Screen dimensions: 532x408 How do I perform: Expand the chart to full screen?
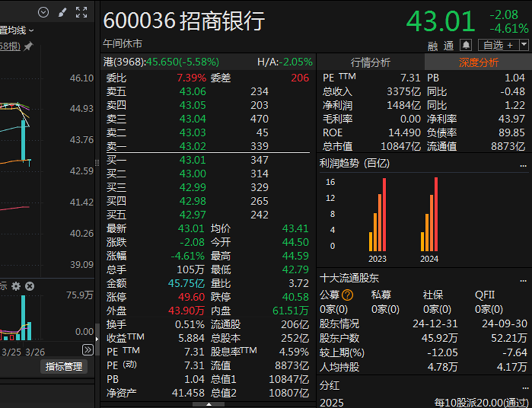coord(81,12)
